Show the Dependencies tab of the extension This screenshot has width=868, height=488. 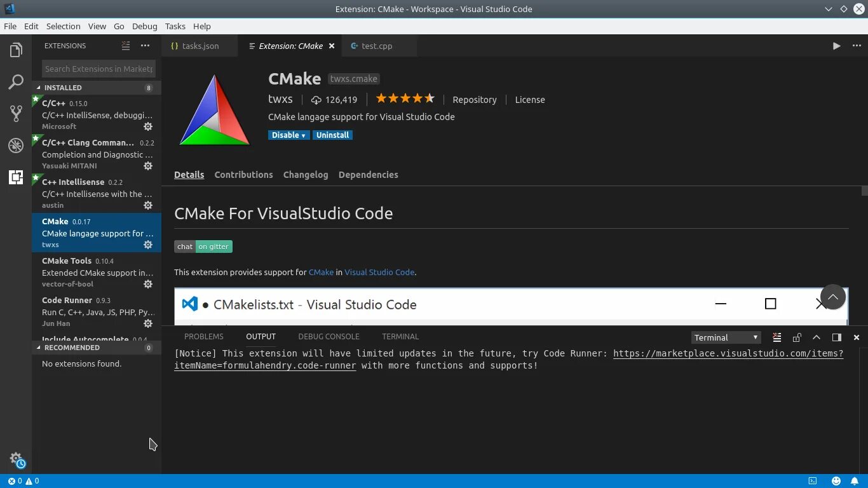coord(368,175)
